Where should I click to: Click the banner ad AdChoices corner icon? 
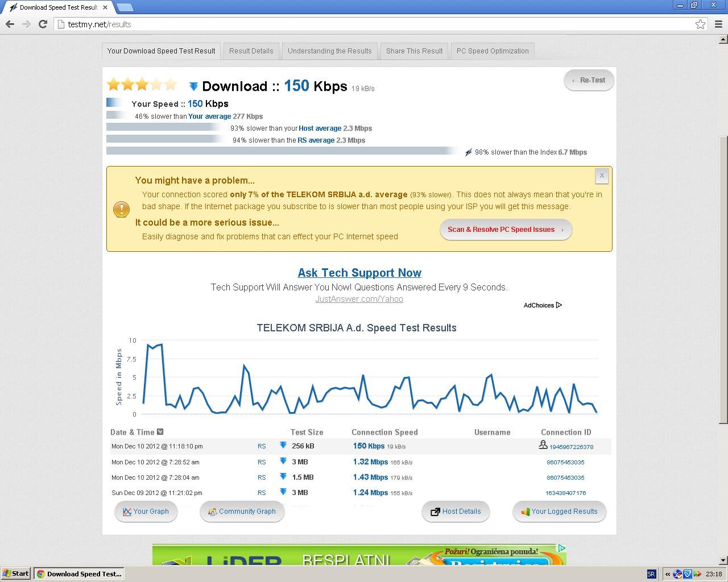tap(561, 548)
